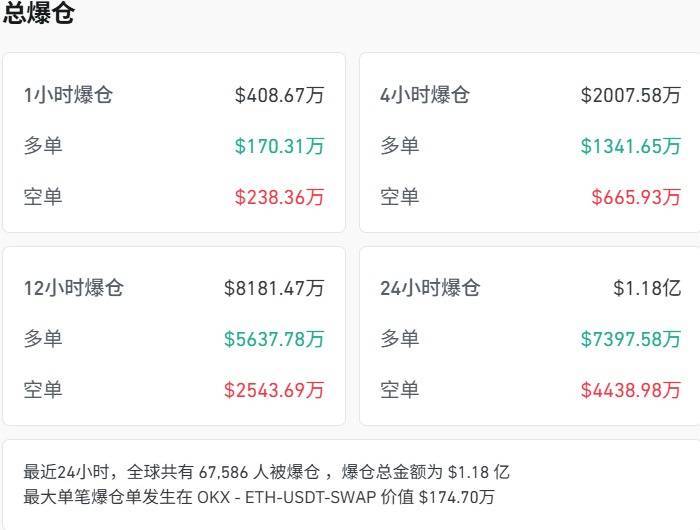Image resolution: width=700 pixels, height=530 pixels.
Task: Click the green $7397.58万 long value
Action: [x=630, y=339]
